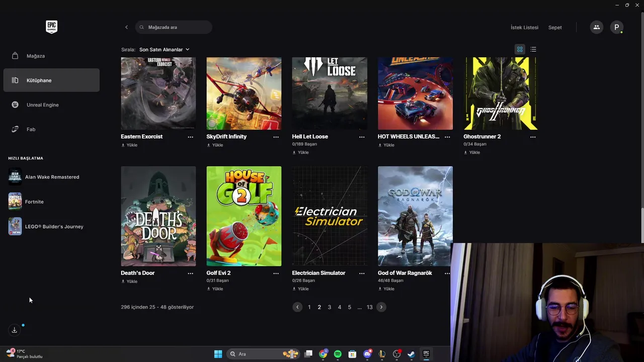
Task: Open the Windows Start button
Action: [x=218, y=354]
